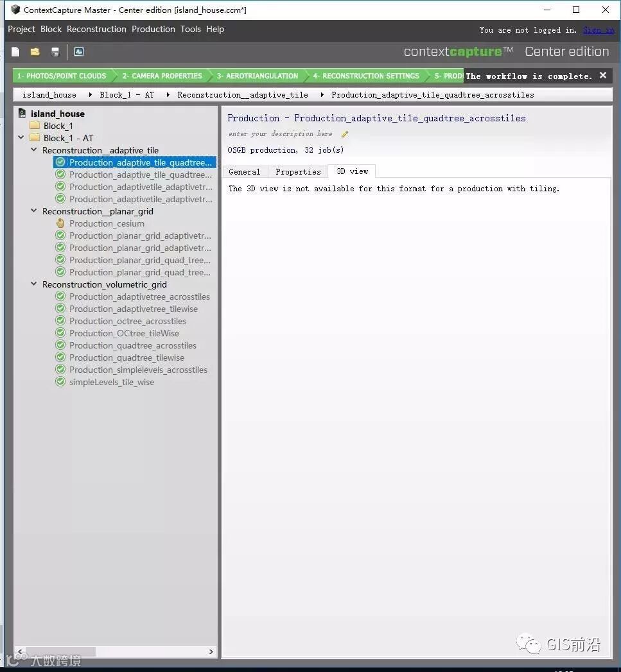Click the Sign in link
This screenshot has height=672, width=621.
pos(599,30)
